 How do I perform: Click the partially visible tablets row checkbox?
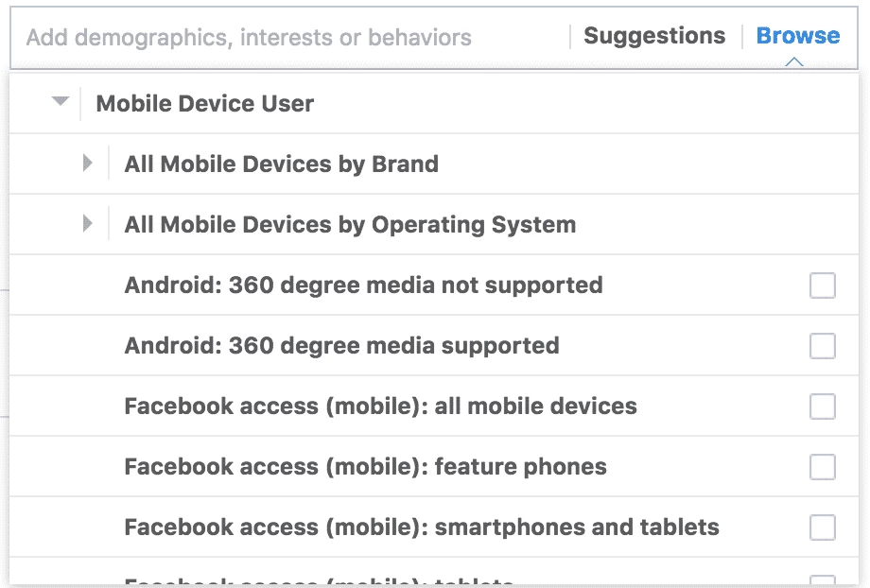[823, 580]
